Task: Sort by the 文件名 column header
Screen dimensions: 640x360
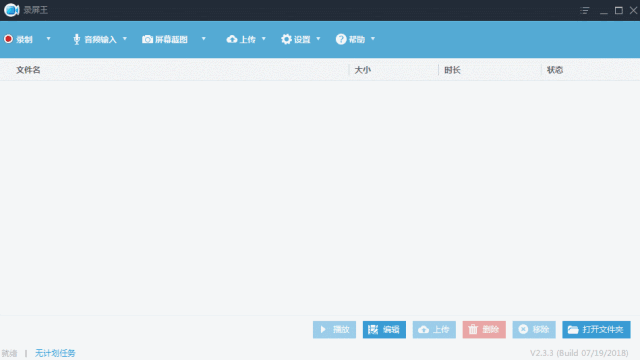Action: coord(28,70)
